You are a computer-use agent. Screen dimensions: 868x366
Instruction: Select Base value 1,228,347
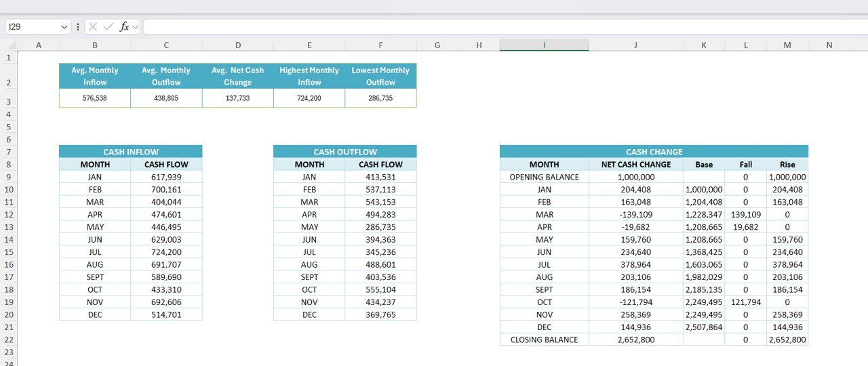tap(704, 214)
